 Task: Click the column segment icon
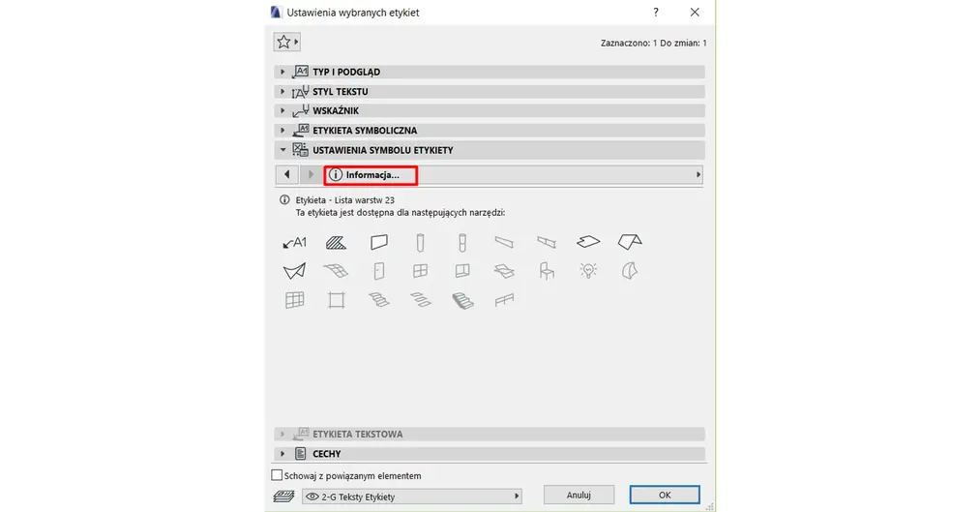pyautogui.click(x=462, y=243)
